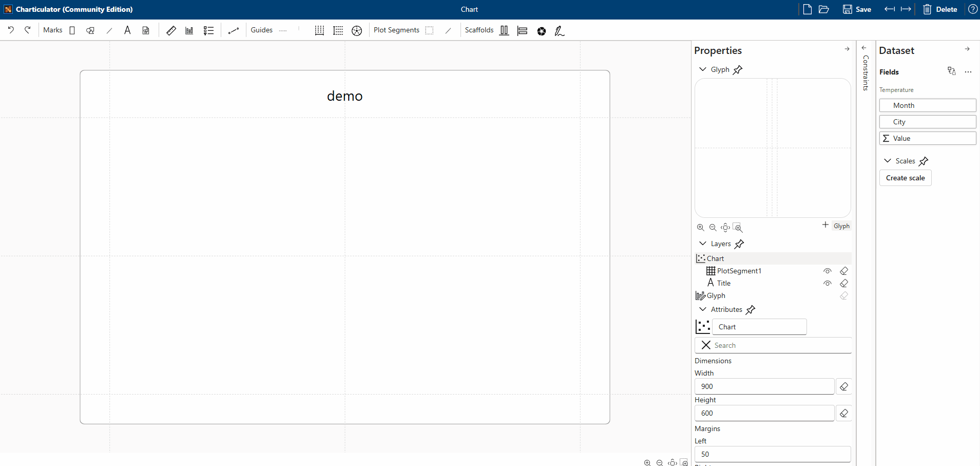Save the current chart
The height and width of the screenshot is (466, 980).
(x=856, y=9)
